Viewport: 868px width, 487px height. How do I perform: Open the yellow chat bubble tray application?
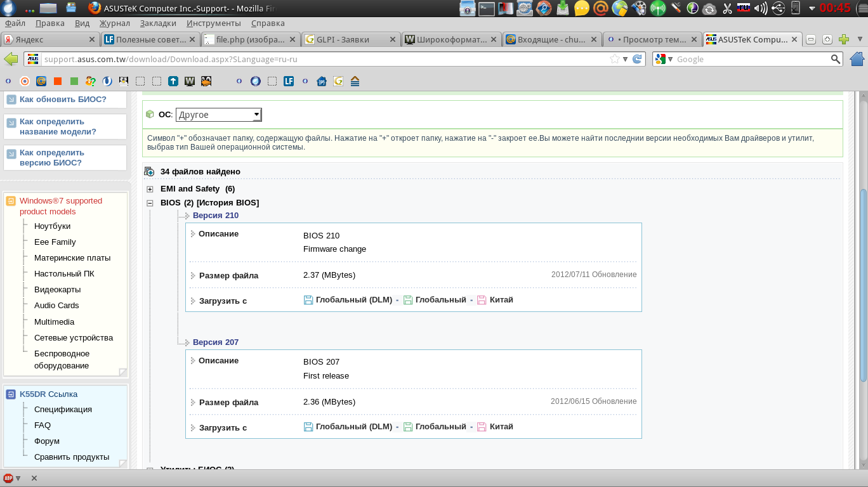pos(581,8)
